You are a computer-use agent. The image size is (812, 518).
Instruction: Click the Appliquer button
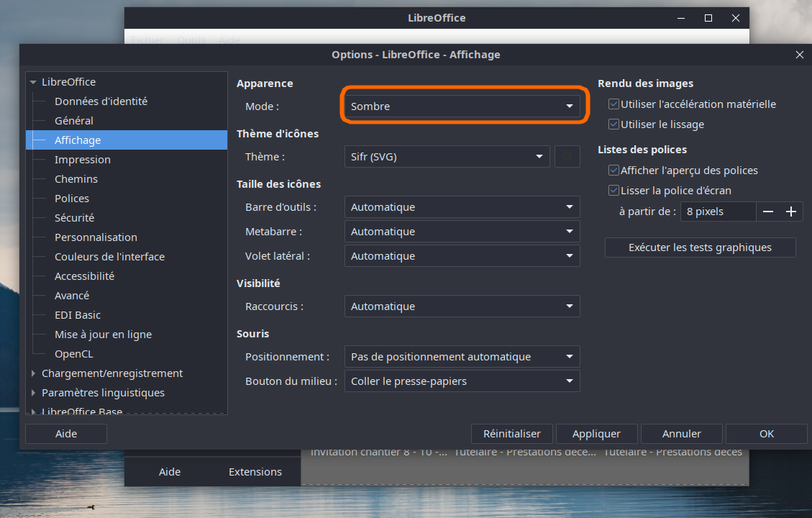[x=596, y=434]
